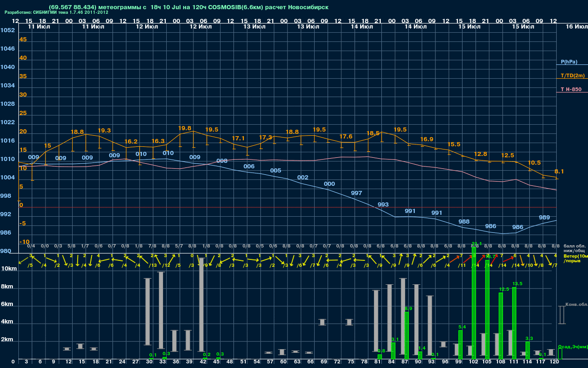Click the 3.3 precipitation bar label
This screenshot has height=368, width=588.
[529, 339]
